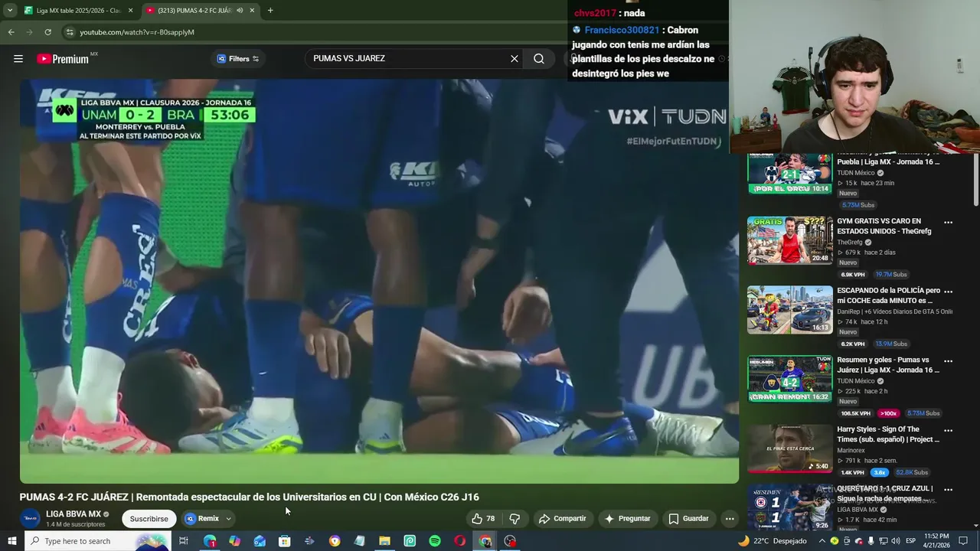Screen dimensions: 980x551
Task: Close the Liga MX table tab
Action: point(130,11)
